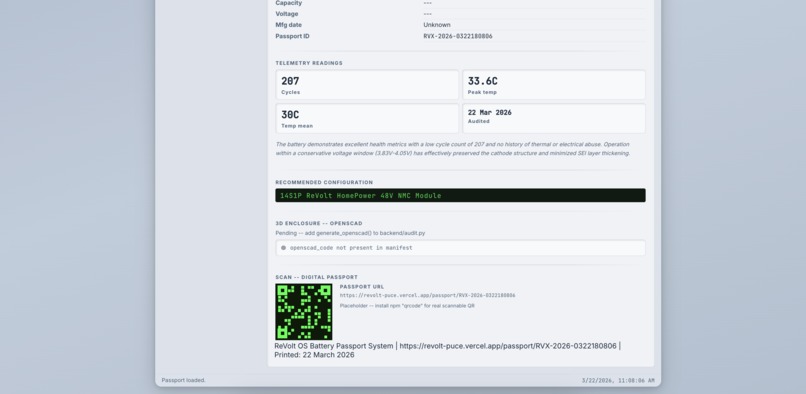
Task: Click the status bar timestamp 3/22/2026, 11:08:06 AM
Action: [x=618, y=381]
